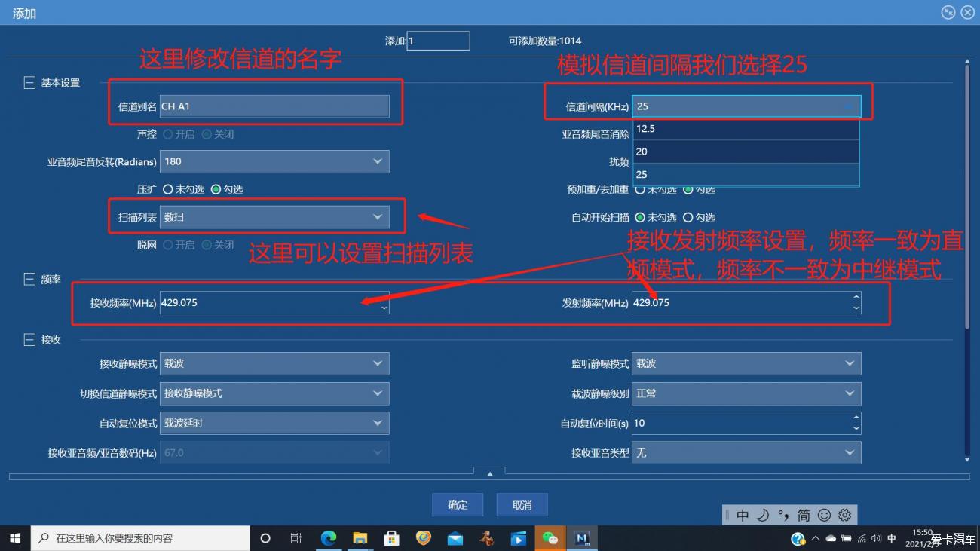The height and width of the screenshot is (551, 980).
Task: Collapse the 基本设置 section
Action: click(x=29, y=82)
